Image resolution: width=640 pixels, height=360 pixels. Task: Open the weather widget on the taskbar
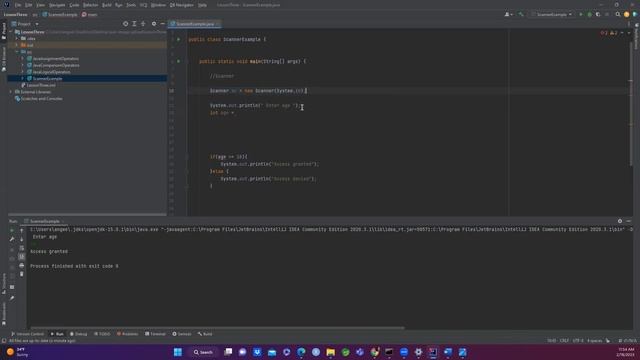[18, 352]
